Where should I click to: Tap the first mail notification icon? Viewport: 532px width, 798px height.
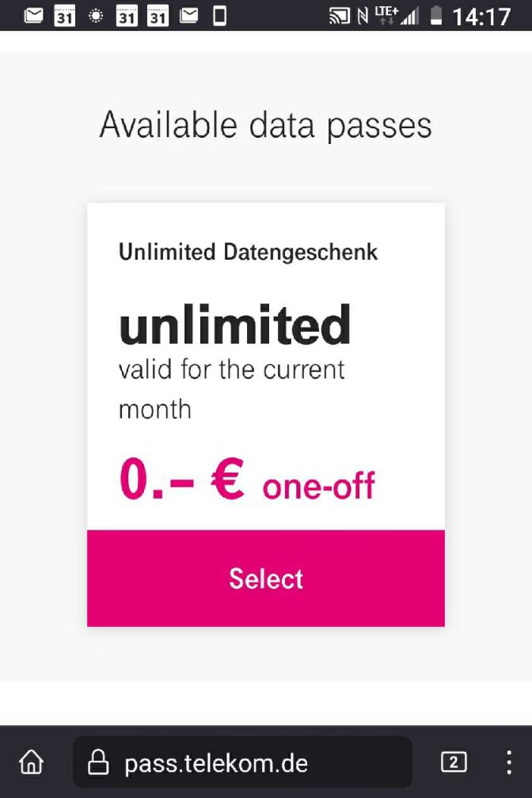[x=34, y=16]
